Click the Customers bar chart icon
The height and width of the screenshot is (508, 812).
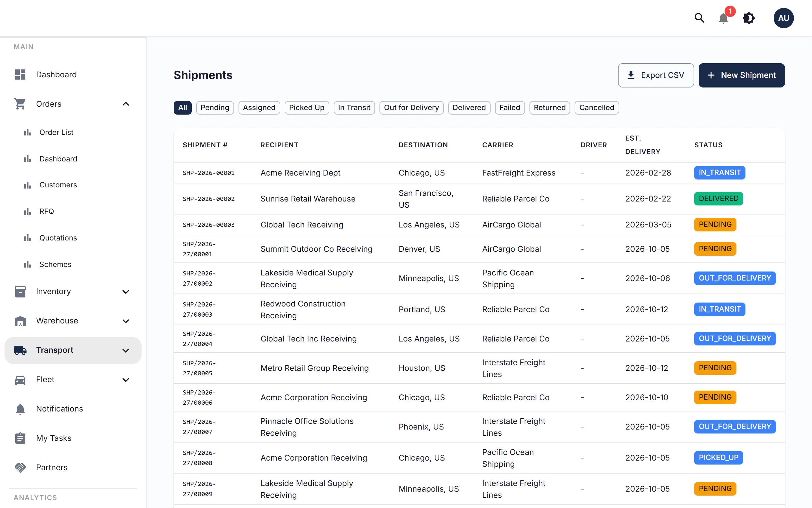28,185
